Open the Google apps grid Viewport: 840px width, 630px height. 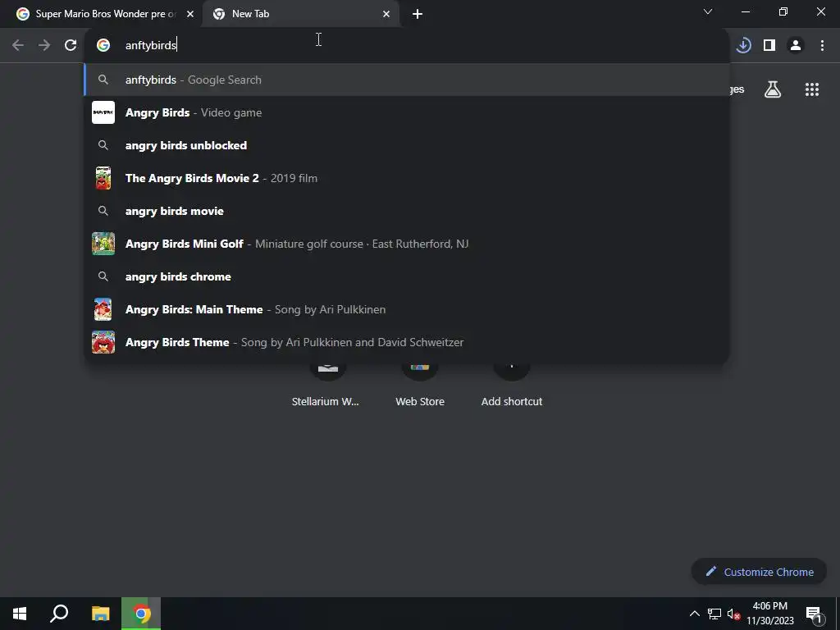pos(812,89)
